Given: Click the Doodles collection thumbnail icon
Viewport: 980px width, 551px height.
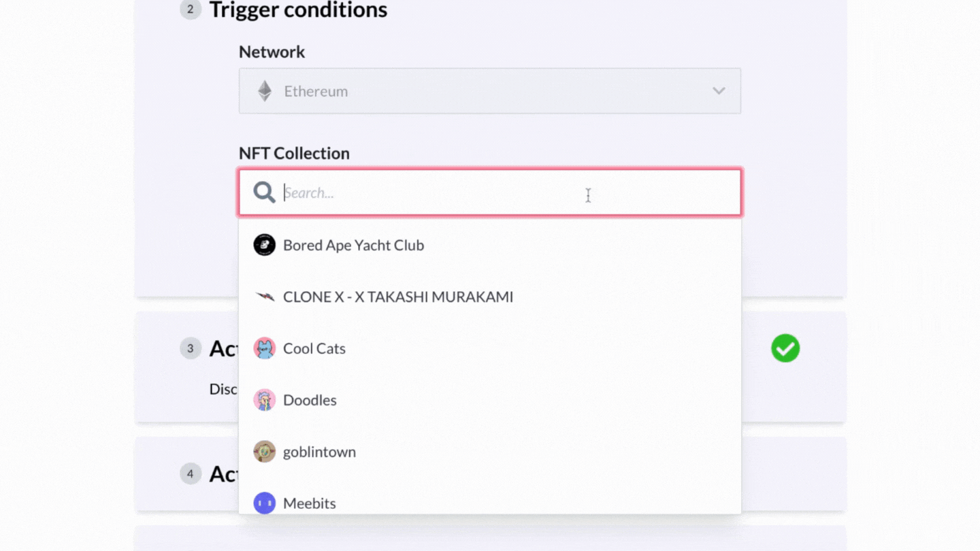Looking at the screenshot, I should [x=265, y=400].
